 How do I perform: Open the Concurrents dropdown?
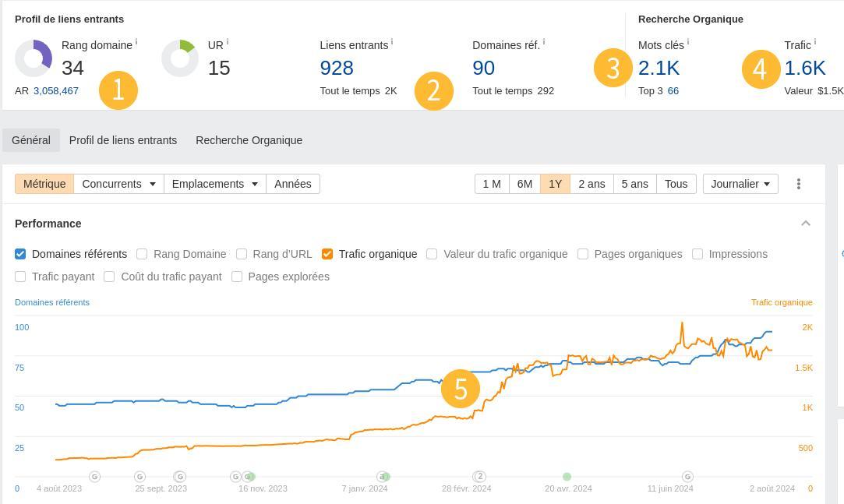pyautogui.click(x=119, y=184)
